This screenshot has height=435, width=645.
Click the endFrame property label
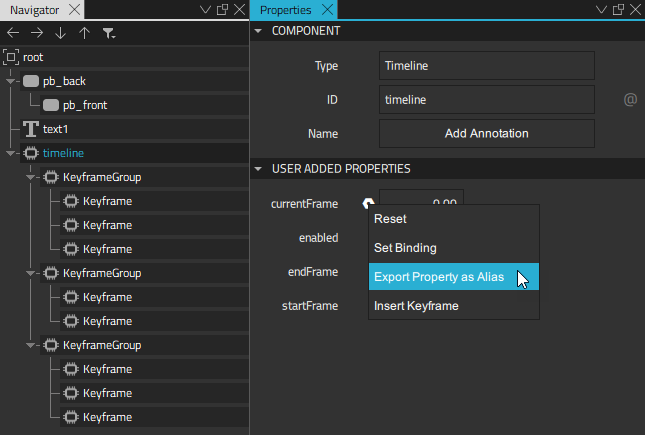313,272
